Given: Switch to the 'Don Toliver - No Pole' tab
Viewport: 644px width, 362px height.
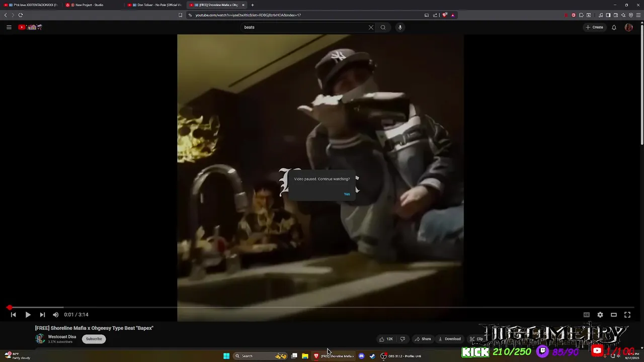Looking at the screenshot, I should (x=155, y=5).
